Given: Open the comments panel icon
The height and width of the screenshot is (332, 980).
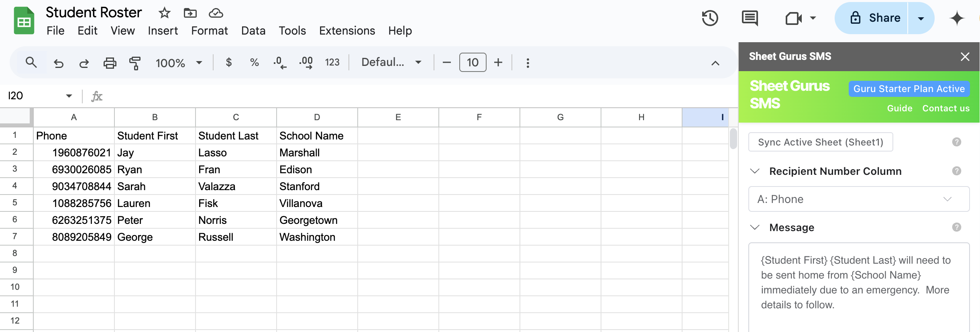Looking at the screenshot, I should point(750,18).
